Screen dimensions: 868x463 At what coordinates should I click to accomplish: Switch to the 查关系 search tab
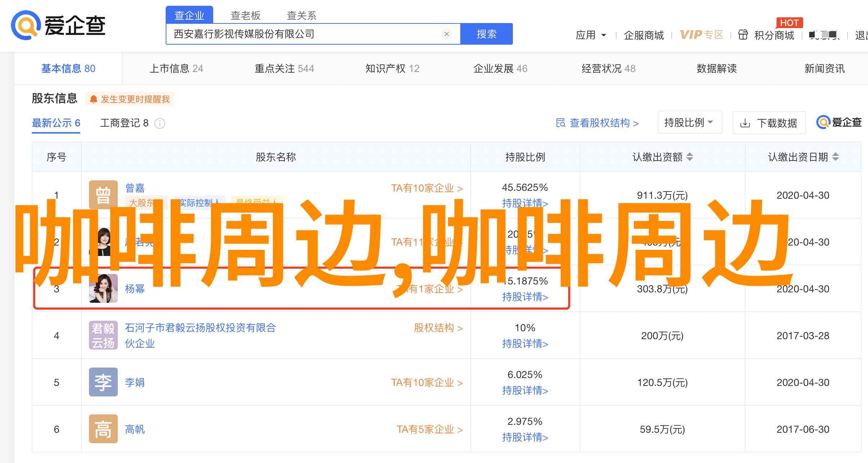(302, 15)
